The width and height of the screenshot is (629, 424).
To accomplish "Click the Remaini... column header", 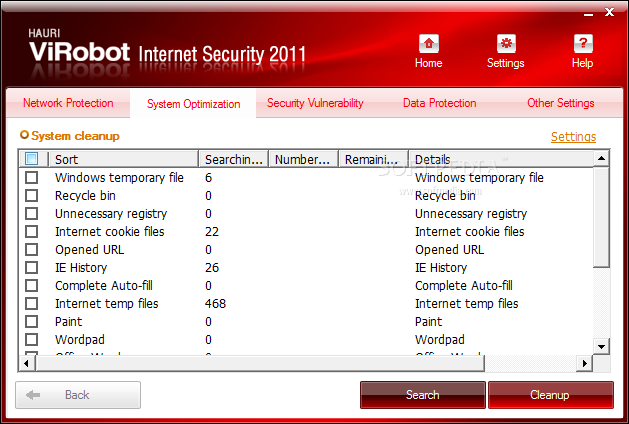I will click(x=373, y=159).
